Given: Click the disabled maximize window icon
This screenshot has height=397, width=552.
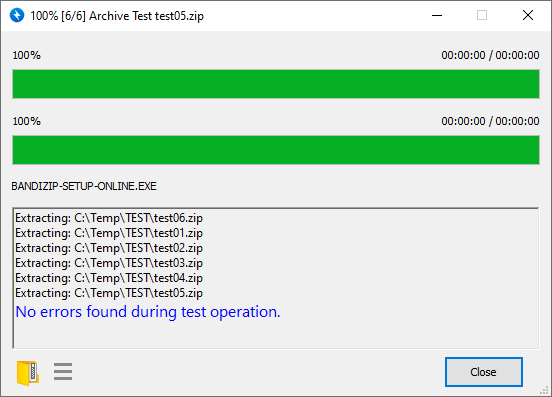Looking at the screenshot, I should point(482,15).
